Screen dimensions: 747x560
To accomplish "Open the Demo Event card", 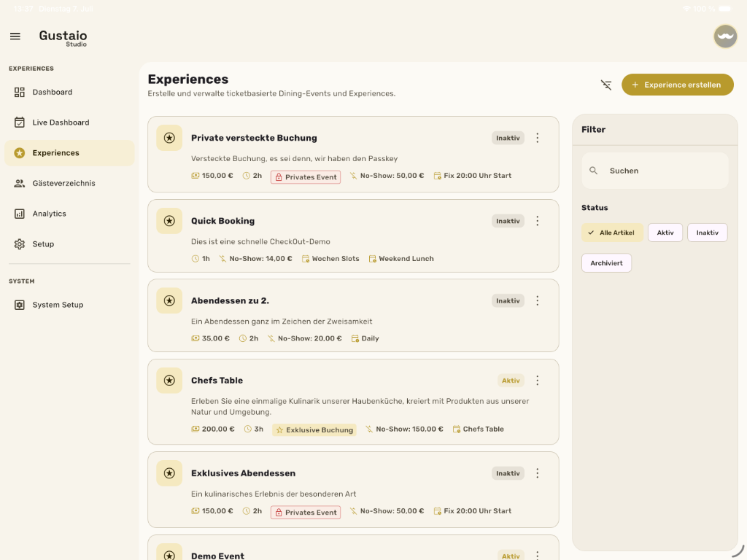I will 353,548.
